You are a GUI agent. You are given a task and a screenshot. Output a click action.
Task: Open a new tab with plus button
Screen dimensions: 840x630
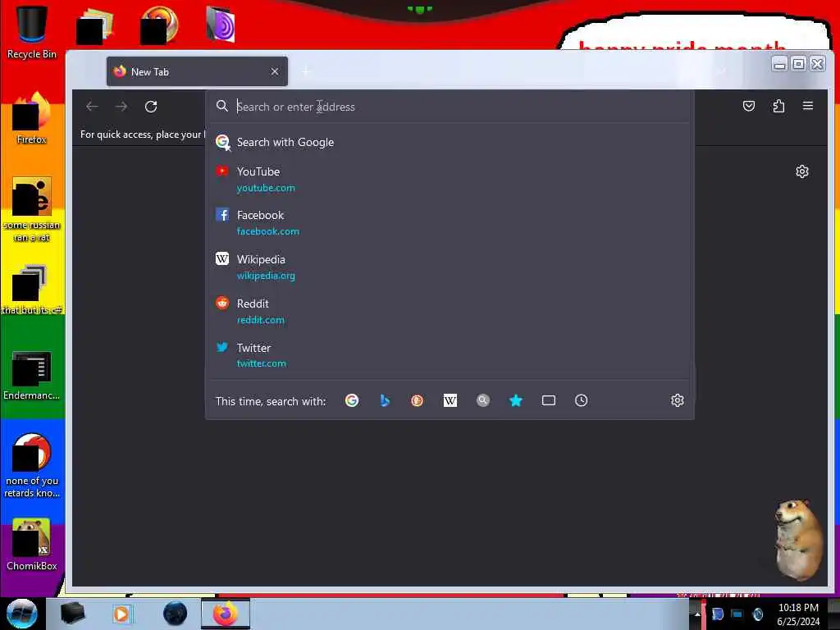tap(306, 72)
